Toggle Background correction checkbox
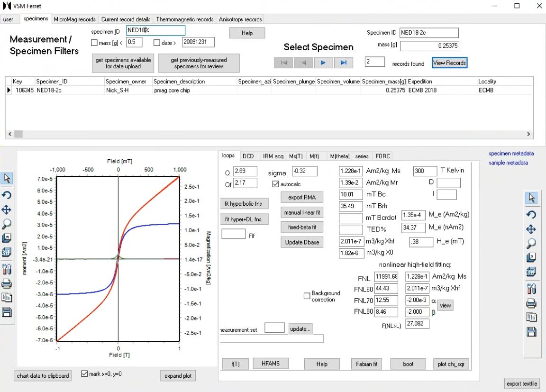 pos(307,296)
